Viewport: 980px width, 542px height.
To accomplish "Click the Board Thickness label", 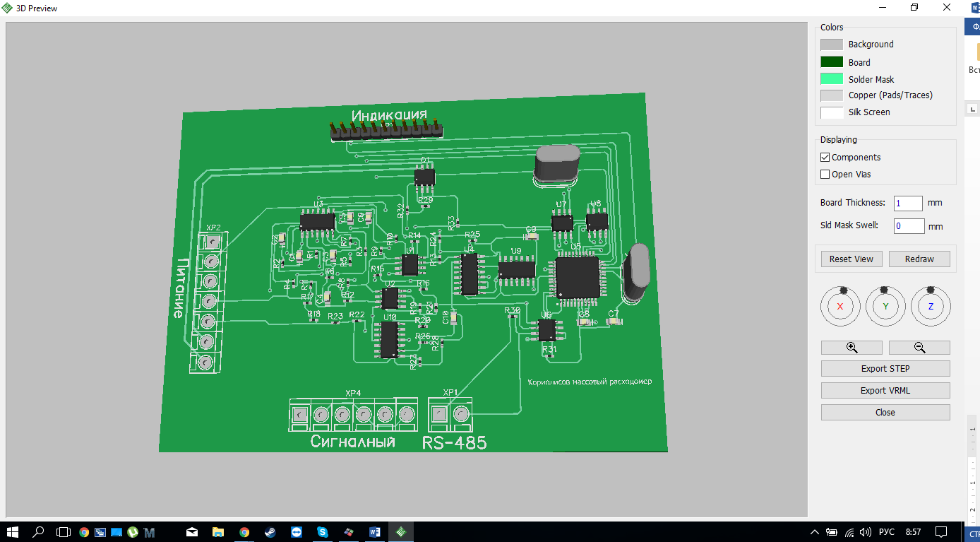I will point(853,203).
